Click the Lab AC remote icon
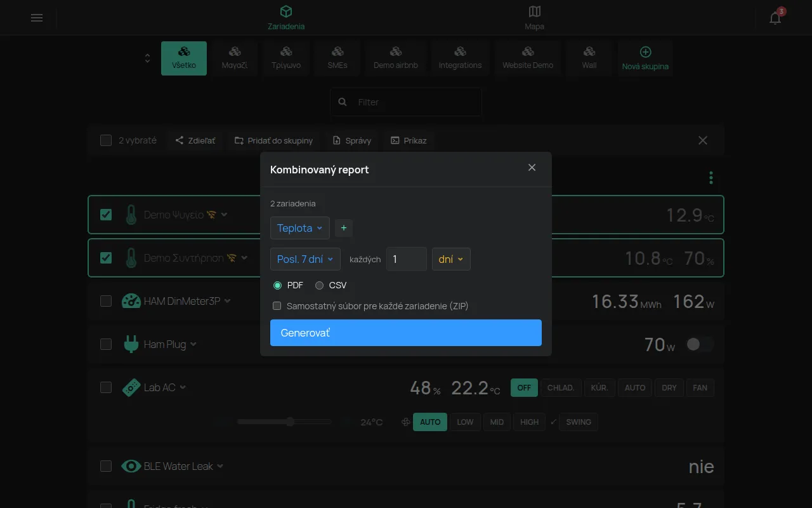Screen dimensions: 812x508 (x=131, y=387)
